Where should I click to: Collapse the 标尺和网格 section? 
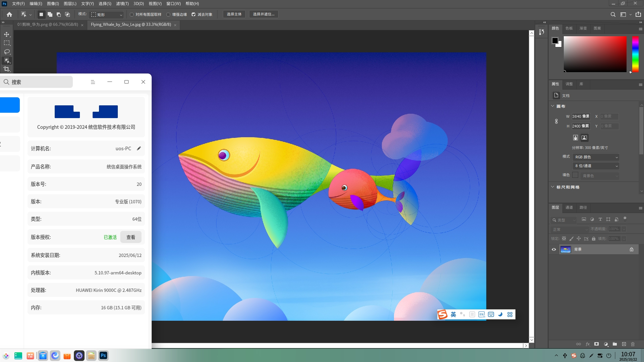[553, 187]
